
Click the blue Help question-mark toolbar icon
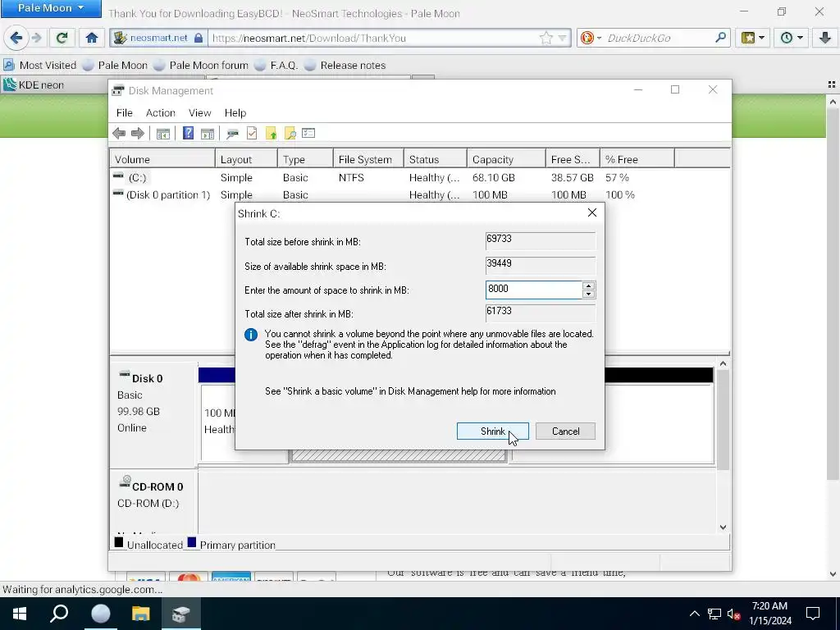pyautogui.click(x=188, y=134)
